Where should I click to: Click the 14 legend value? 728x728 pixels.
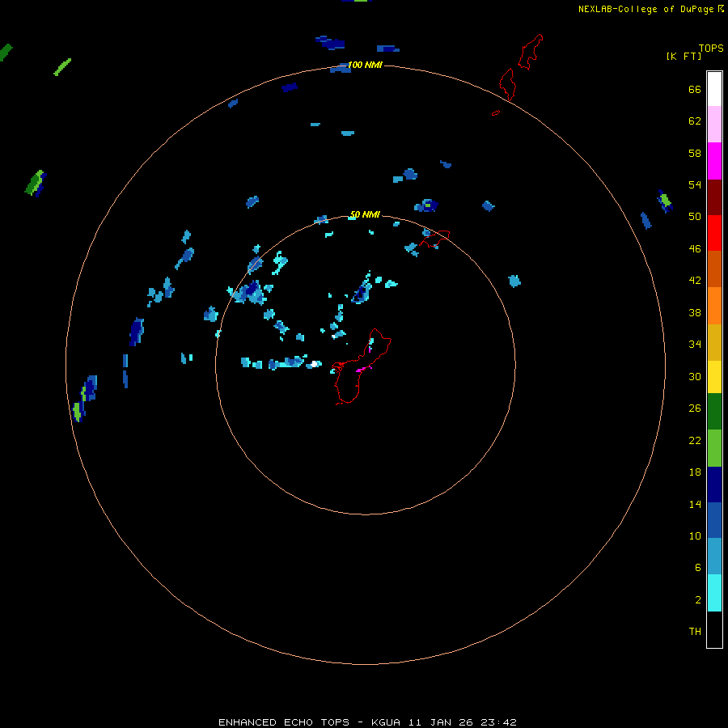(x=695, y=504)
